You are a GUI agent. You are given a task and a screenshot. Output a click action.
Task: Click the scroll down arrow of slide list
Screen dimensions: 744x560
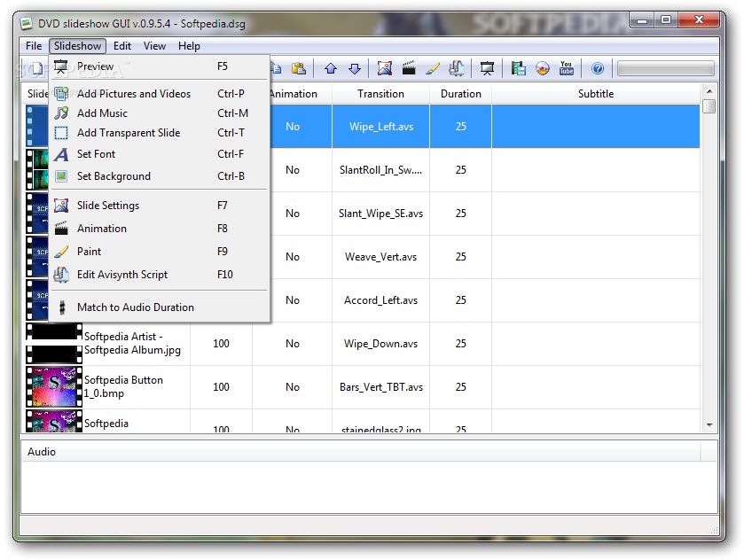click(x=709, y=424)
